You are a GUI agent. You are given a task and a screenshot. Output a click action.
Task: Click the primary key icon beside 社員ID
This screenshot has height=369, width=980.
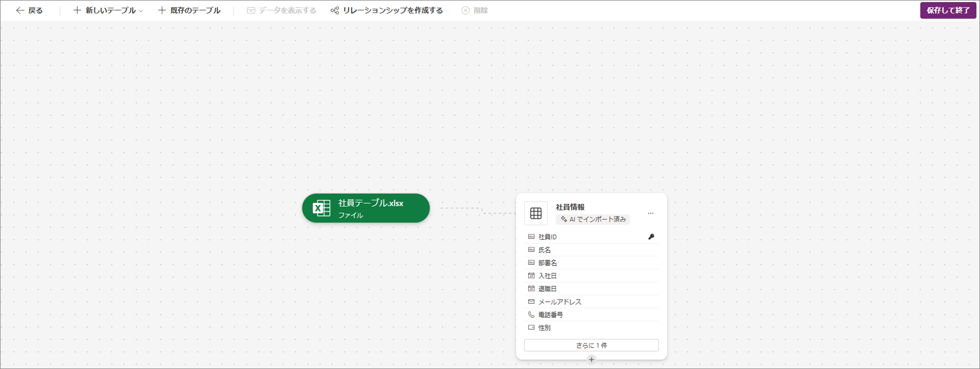tap(651, 237)
